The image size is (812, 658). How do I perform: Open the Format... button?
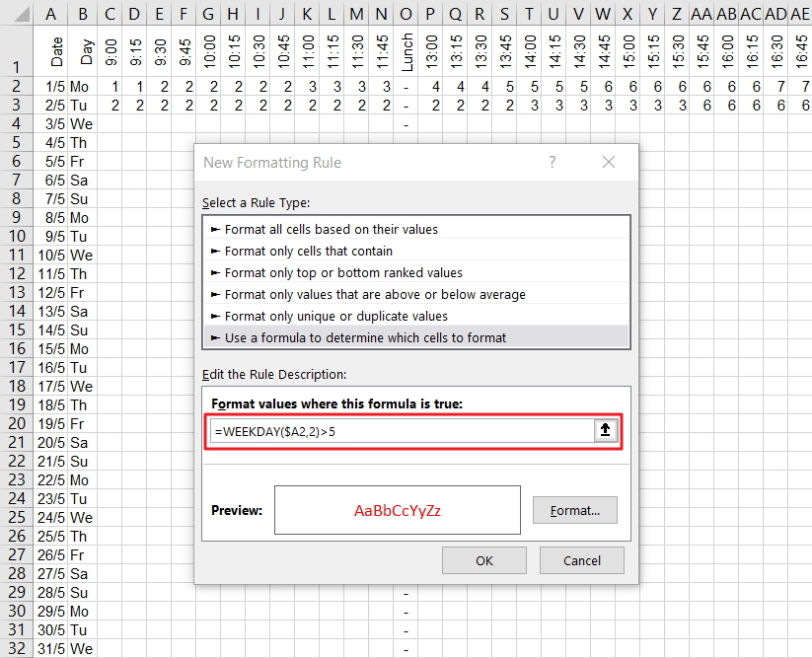pos(575,510)
